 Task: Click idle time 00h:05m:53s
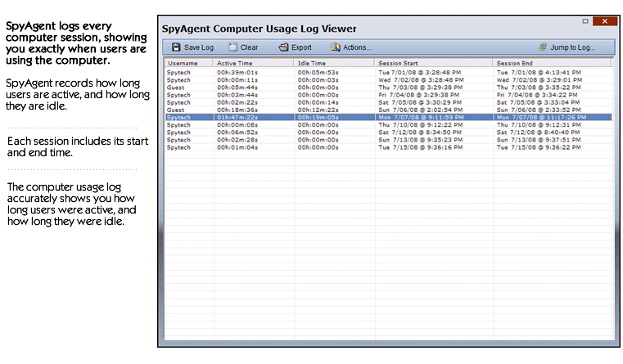(x=318, y=73)
